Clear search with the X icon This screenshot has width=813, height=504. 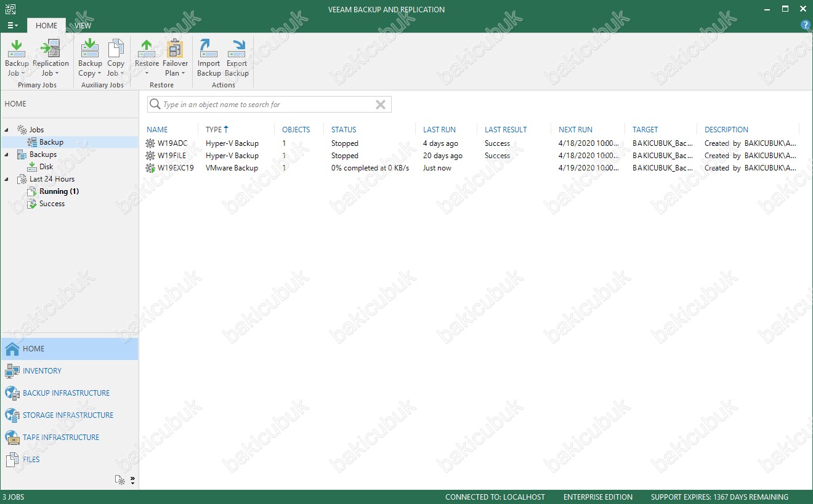[x=381, y=105]
